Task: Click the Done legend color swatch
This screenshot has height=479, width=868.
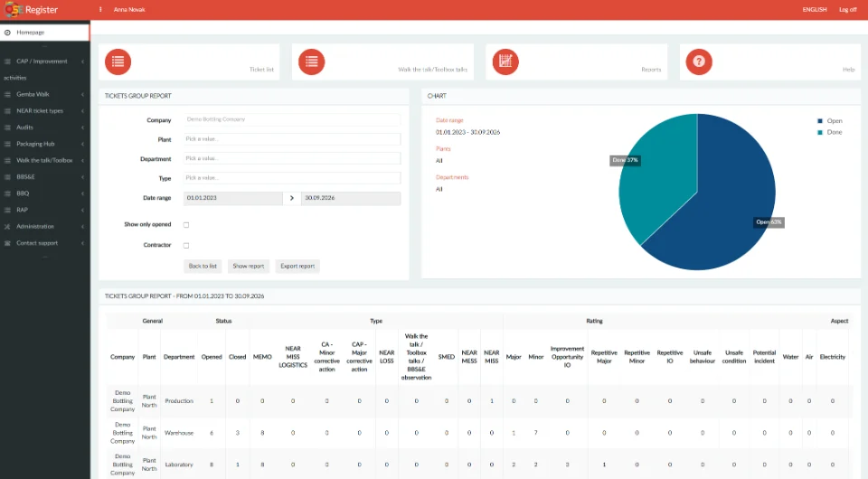Action: click(x=820, y=133)
